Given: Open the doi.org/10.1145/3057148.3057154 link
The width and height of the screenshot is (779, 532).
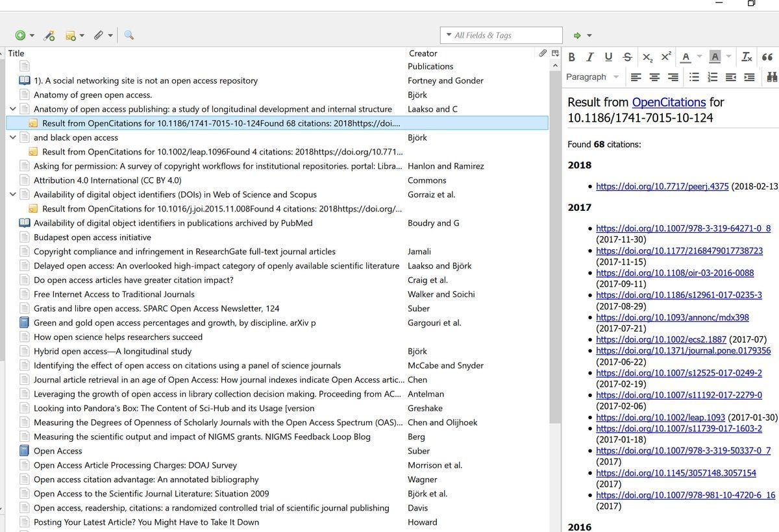Looking at the screenshot, I should (676, 473).
